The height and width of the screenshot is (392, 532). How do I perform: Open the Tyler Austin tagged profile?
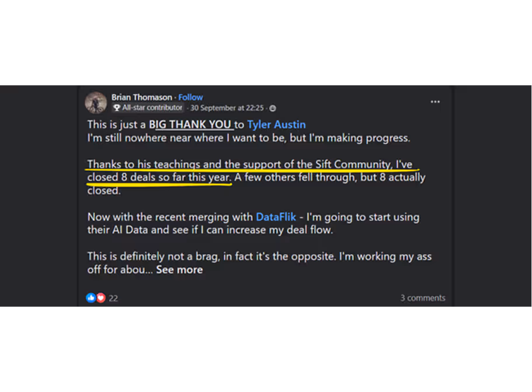pos(277,124)
